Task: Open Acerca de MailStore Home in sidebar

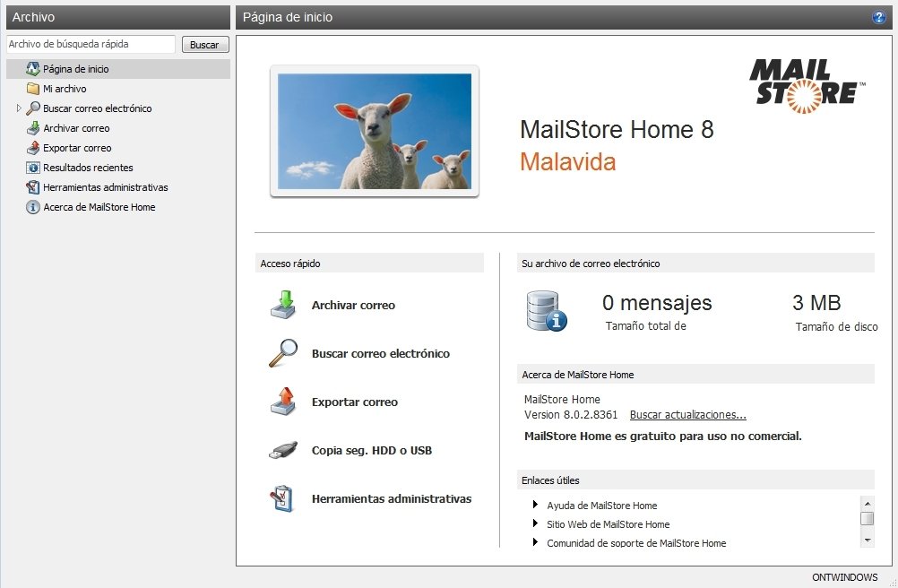Action: tap(99, 207)
